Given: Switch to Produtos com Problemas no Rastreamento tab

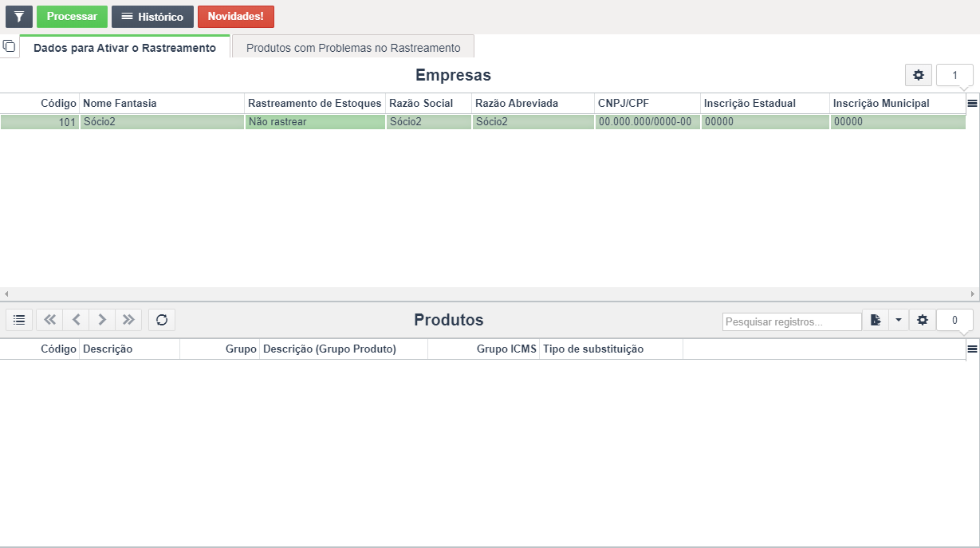Looking at the screenshot, I should pos(353,47).
